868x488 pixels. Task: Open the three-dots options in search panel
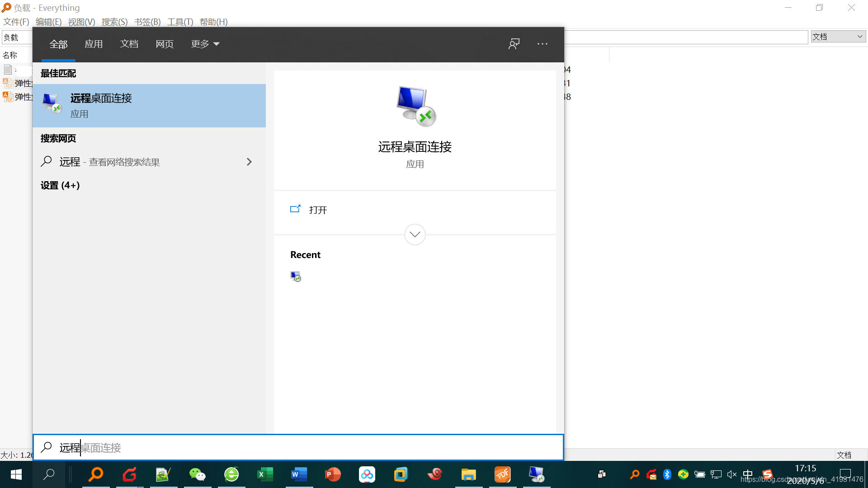(x=542, y=44)
